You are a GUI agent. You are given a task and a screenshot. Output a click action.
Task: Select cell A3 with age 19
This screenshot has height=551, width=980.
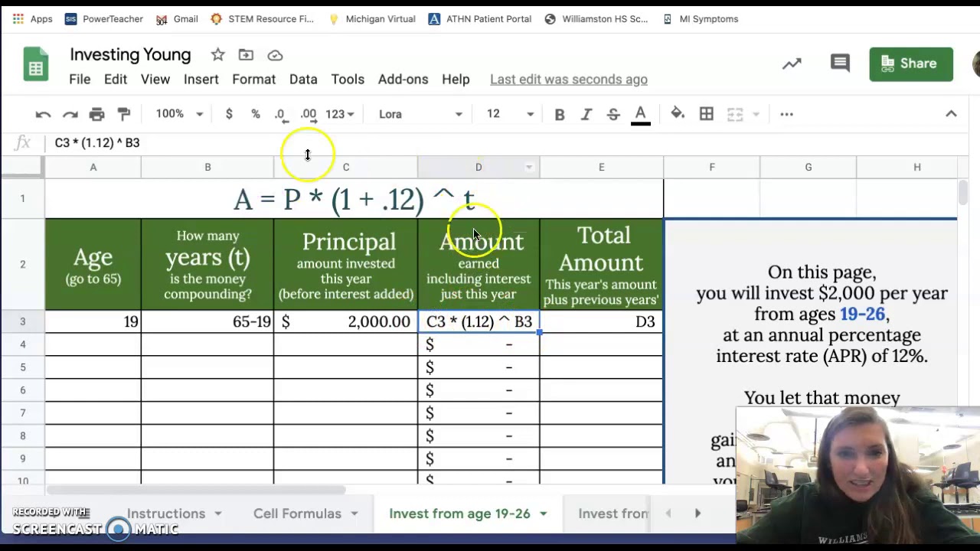(x=93, y=321)
